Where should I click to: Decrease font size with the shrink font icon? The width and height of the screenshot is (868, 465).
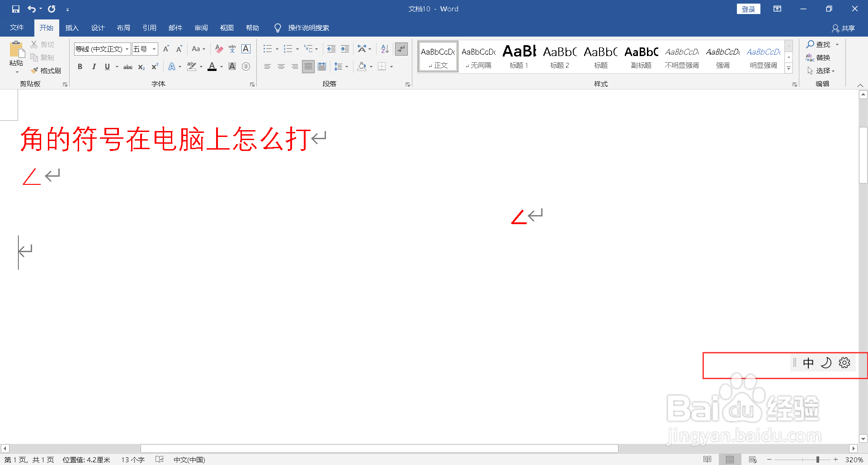tap(179, 49)
